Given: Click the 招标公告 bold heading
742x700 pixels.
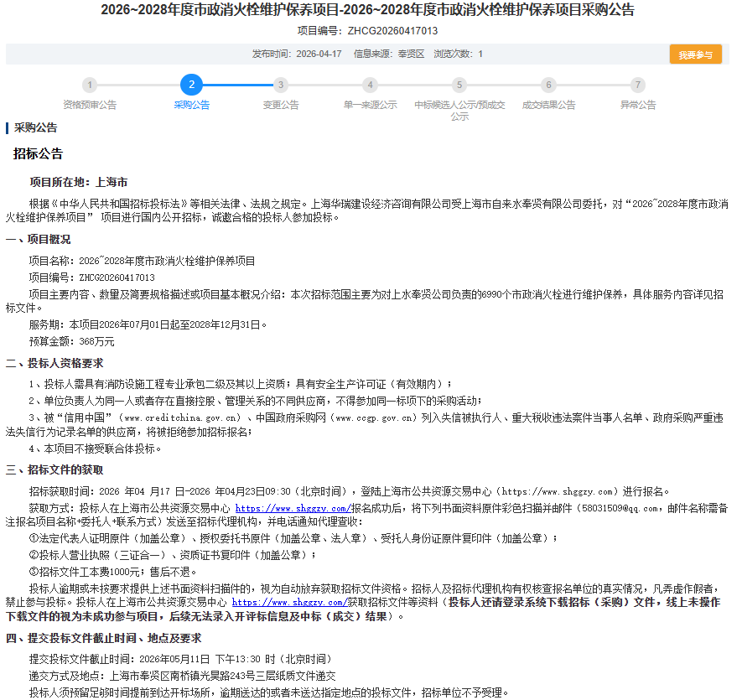Looking at the screenshot, I should coord(38,154).
